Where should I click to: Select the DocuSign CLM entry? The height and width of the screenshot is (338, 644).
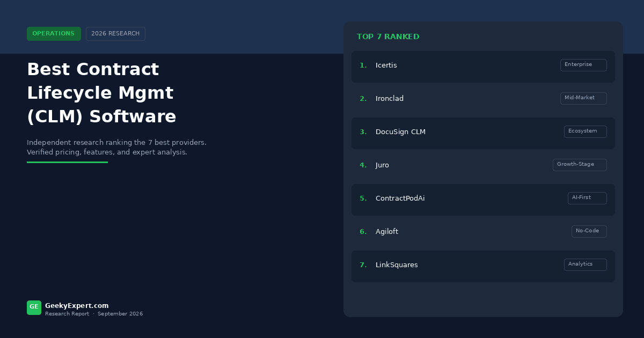483,133
